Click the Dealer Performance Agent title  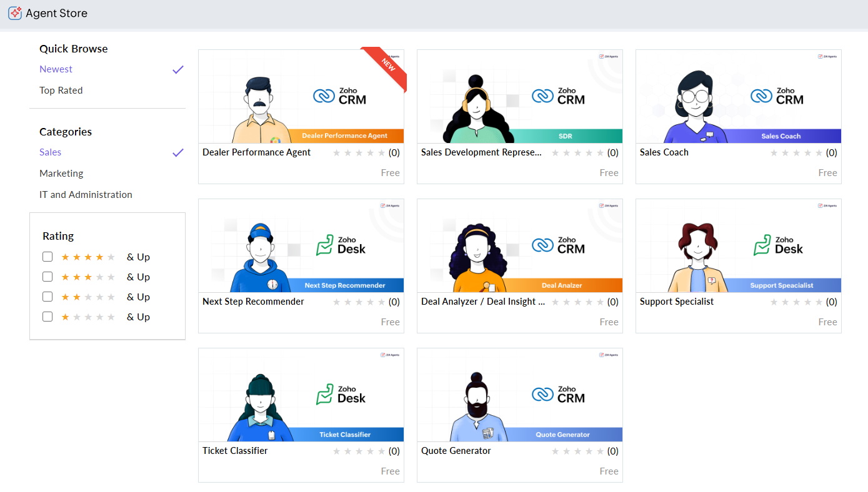tap(256, 152)
